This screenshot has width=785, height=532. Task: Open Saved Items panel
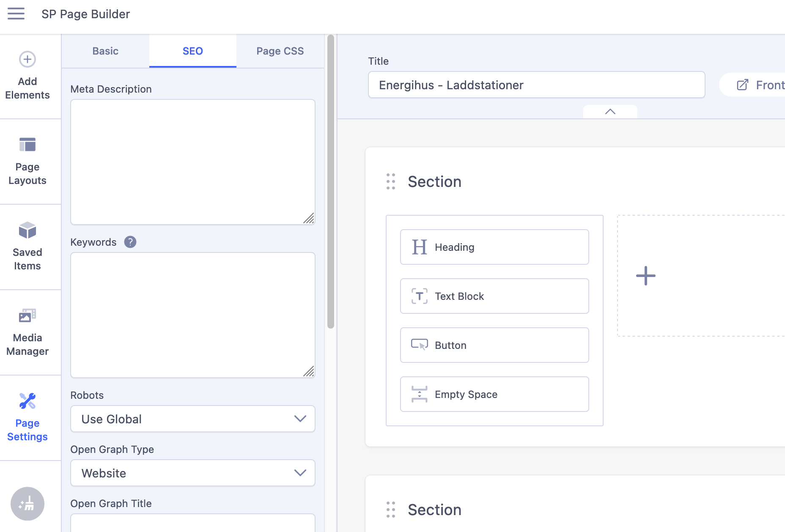(x=27, y=247)
